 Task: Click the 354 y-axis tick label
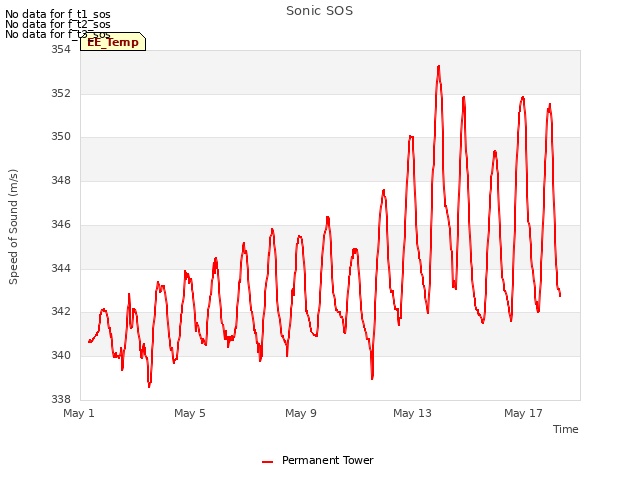pyautogui.click(x=61, y=49)
